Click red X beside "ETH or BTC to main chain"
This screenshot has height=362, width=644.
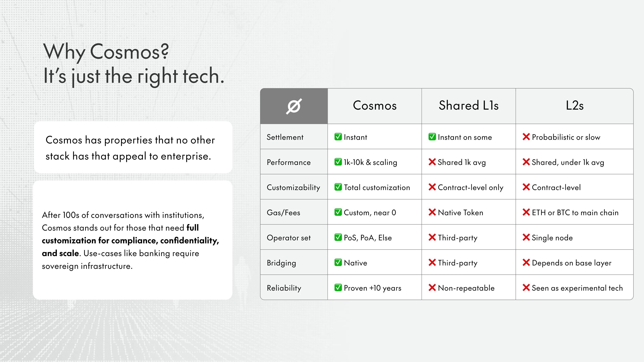526,212
